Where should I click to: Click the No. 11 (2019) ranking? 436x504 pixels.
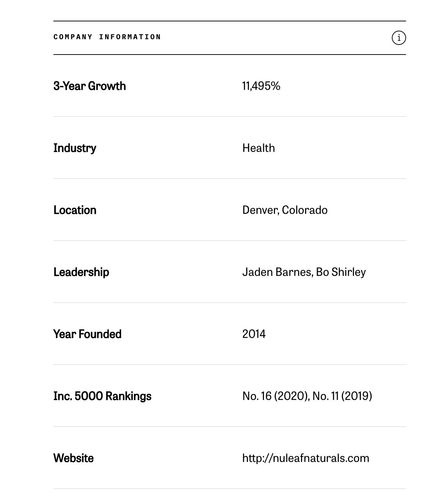tap(342, 396)
